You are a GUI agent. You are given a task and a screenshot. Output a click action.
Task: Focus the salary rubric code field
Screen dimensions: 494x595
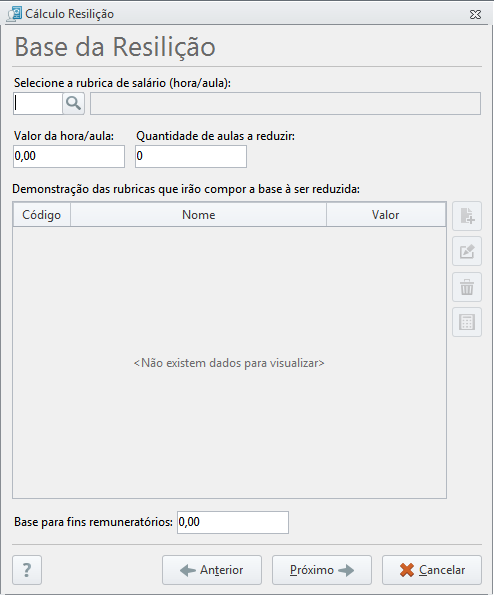(38, 103)
